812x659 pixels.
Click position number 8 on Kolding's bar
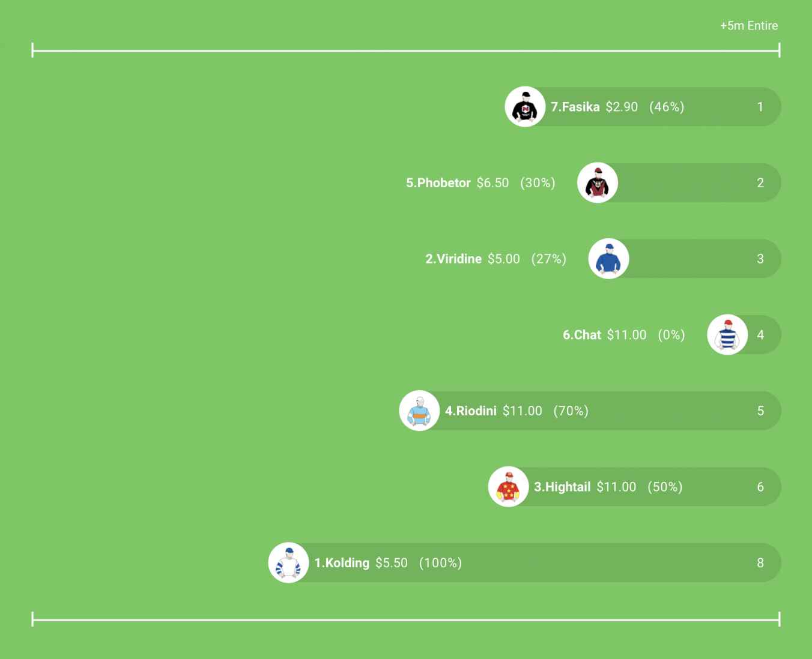(x=760, y=563)
